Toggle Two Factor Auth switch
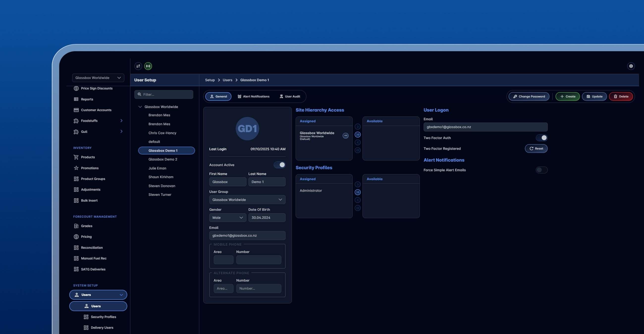 click(x=541, y=138)
